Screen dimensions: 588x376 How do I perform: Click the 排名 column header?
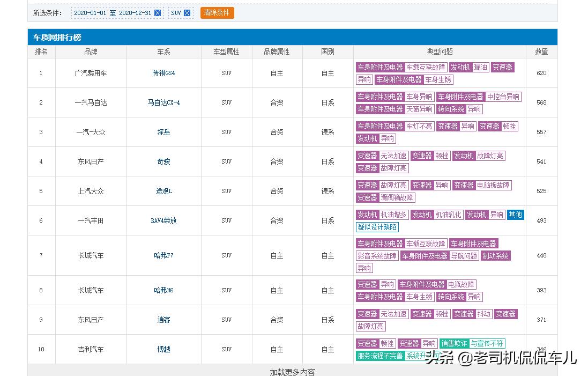[x=41, y=52]
